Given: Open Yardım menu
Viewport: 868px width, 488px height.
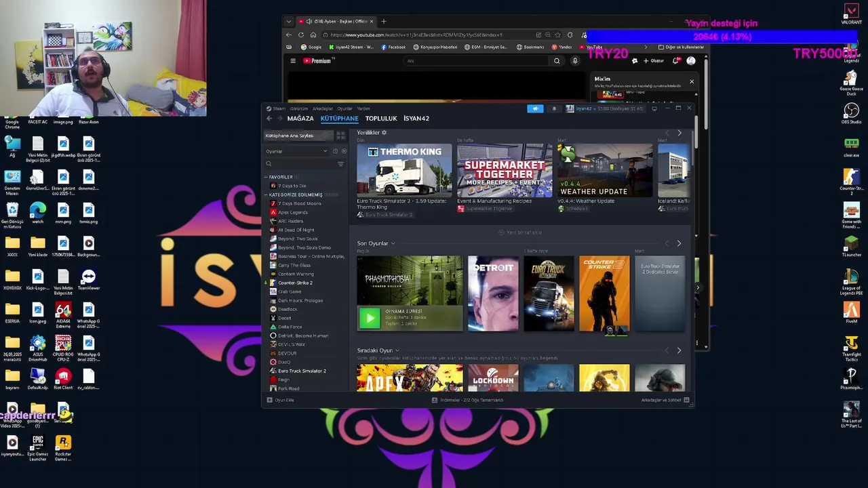Looking at the screenshot, I should 363,108.
